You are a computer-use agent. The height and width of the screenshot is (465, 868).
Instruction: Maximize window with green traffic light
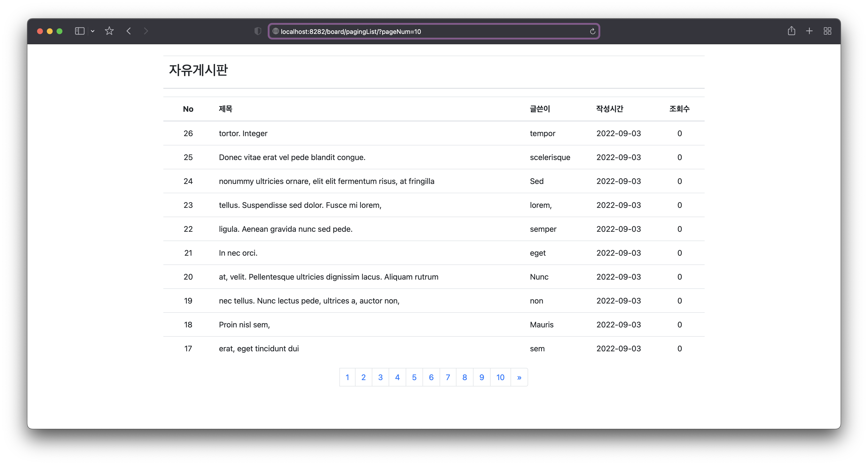click(60, 31)
